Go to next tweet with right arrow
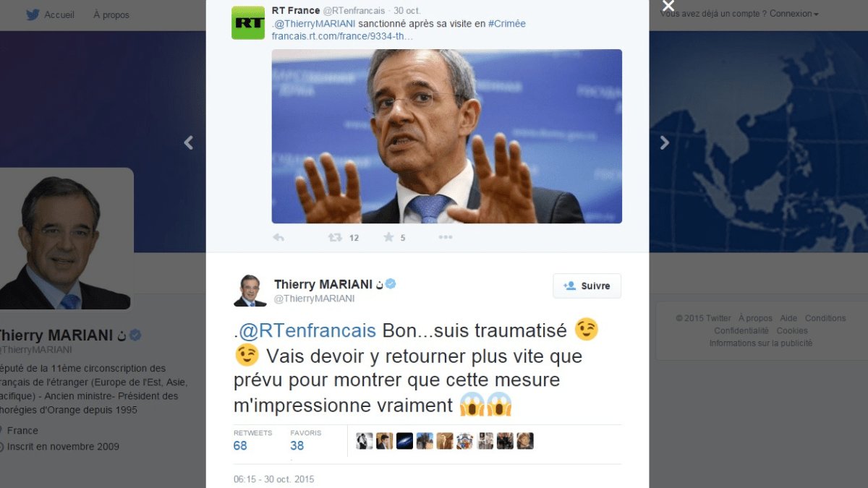 point(665,142)
